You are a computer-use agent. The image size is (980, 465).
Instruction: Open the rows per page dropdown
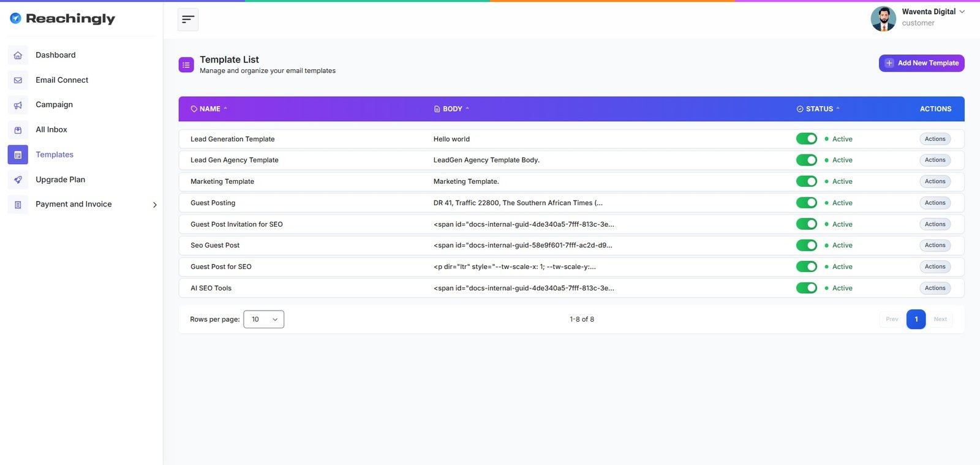coord(263,319)
